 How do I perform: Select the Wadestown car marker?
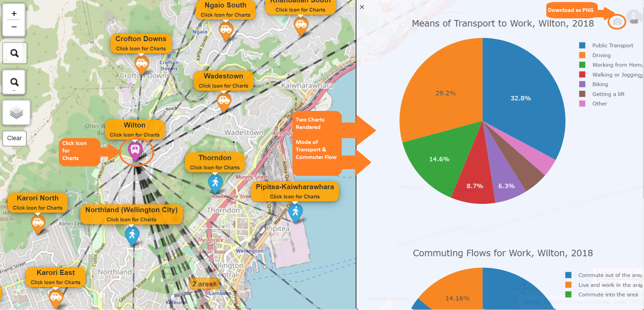click(224, 100)
